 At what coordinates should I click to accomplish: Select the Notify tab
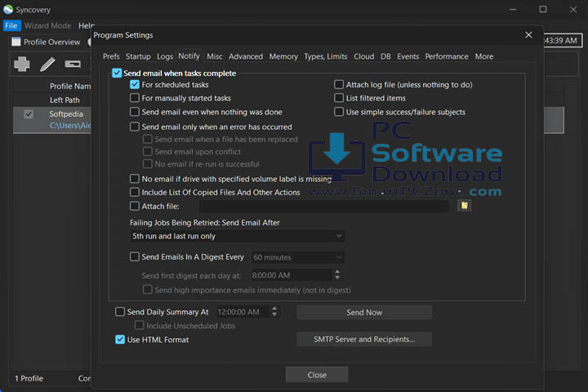[x=189, y=56]
